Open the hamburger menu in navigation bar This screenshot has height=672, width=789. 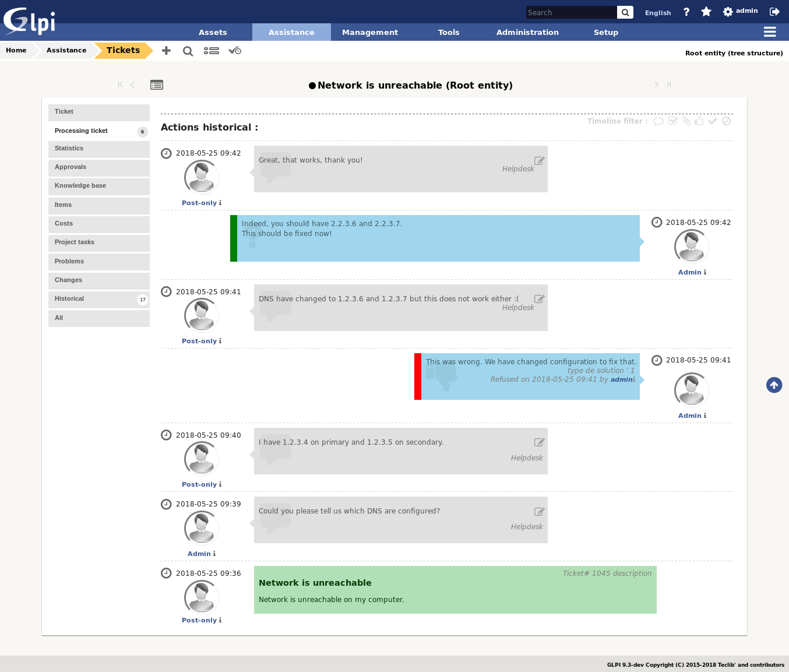pos(770,32)
